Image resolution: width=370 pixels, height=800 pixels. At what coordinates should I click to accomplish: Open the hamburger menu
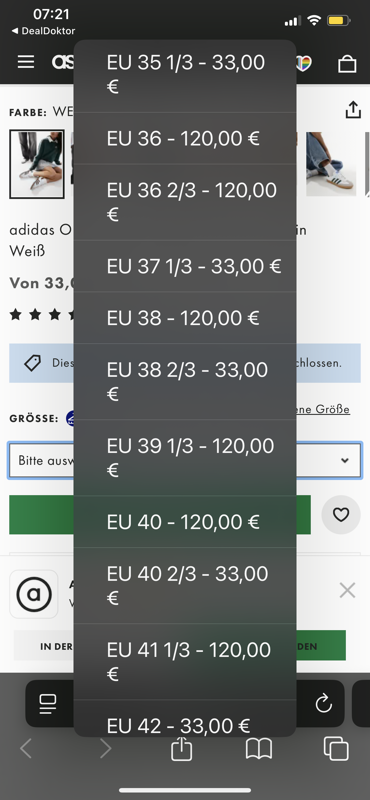(x=26, y=62)
